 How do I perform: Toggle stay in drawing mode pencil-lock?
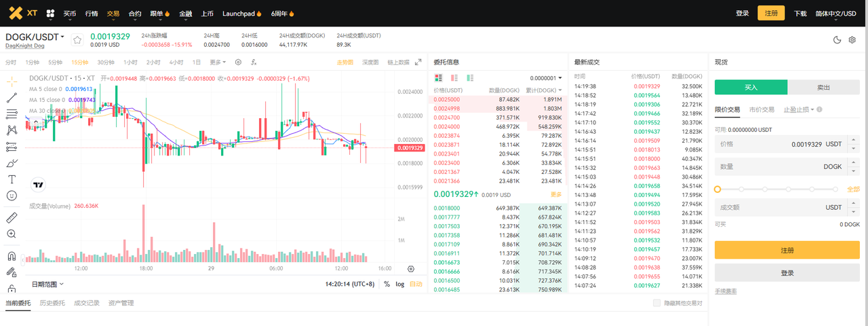(x=12, y=272)
